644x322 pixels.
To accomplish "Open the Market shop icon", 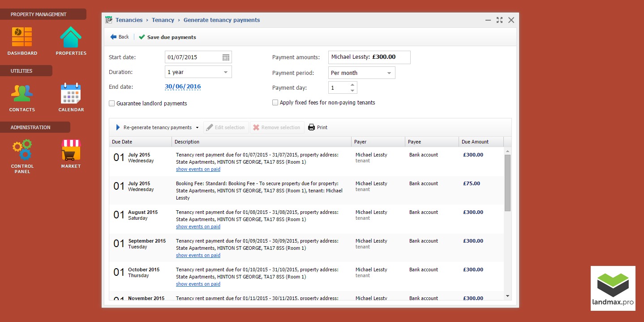I will [71, 150].
